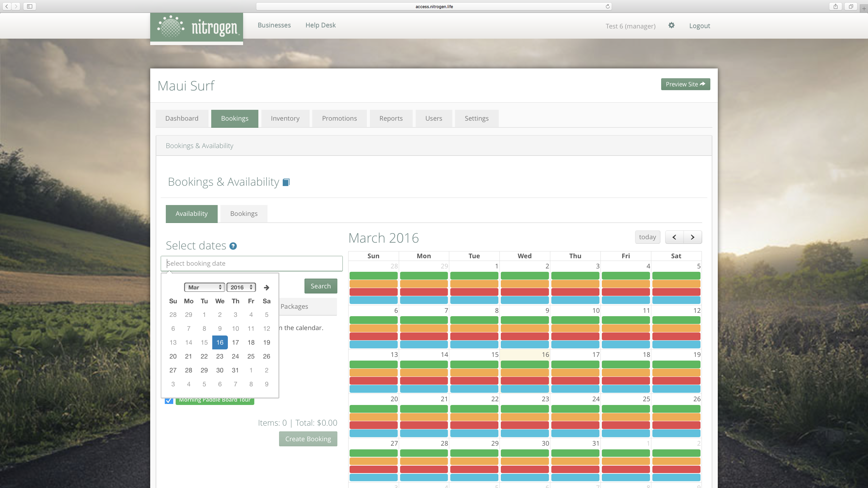
Task: Click the Preview Site button
Action: [x=685, y=84]
